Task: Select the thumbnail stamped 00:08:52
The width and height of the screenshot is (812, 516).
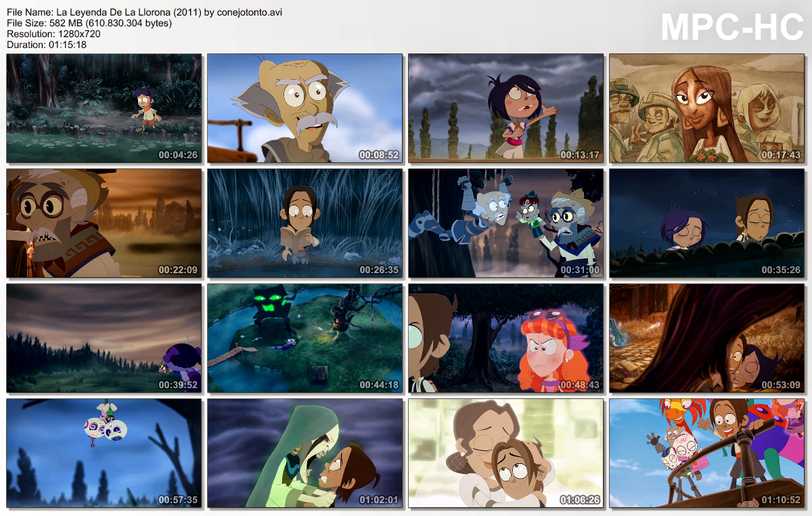Action: coord(304,108)
